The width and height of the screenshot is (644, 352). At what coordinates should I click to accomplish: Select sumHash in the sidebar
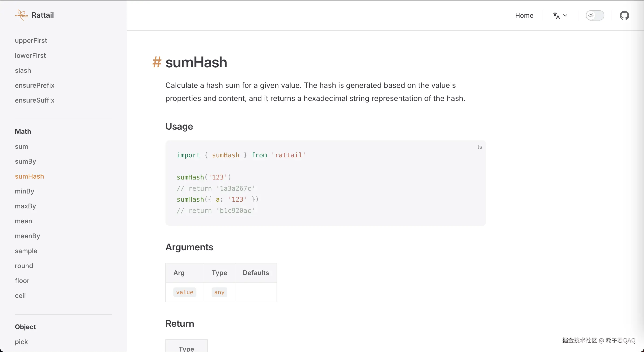[30, 176]
